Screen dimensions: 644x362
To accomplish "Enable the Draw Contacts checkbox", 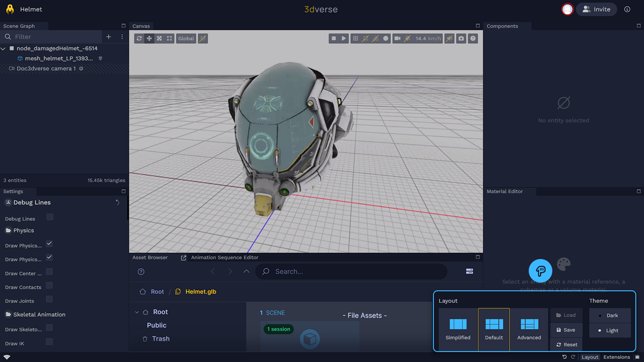I will 49,286.
